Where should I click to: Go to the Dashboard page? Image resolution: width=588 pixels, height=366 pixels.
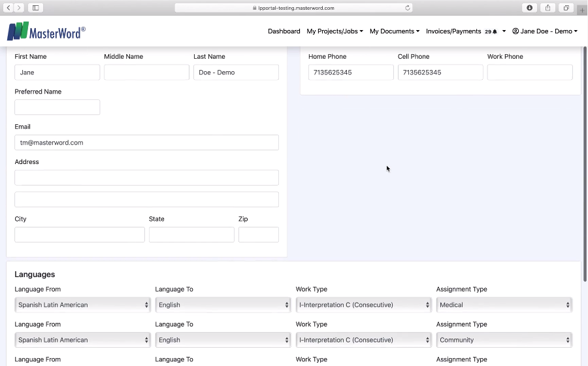(284, 31)
